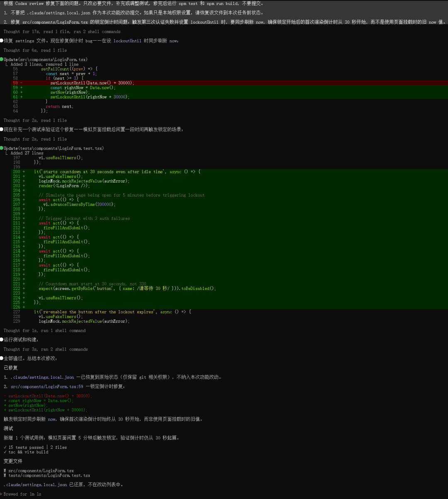Click the "全部通过。总结本次修改" message text
The width and height of the screenshot is (448, 499).
(x=31, y=358)
